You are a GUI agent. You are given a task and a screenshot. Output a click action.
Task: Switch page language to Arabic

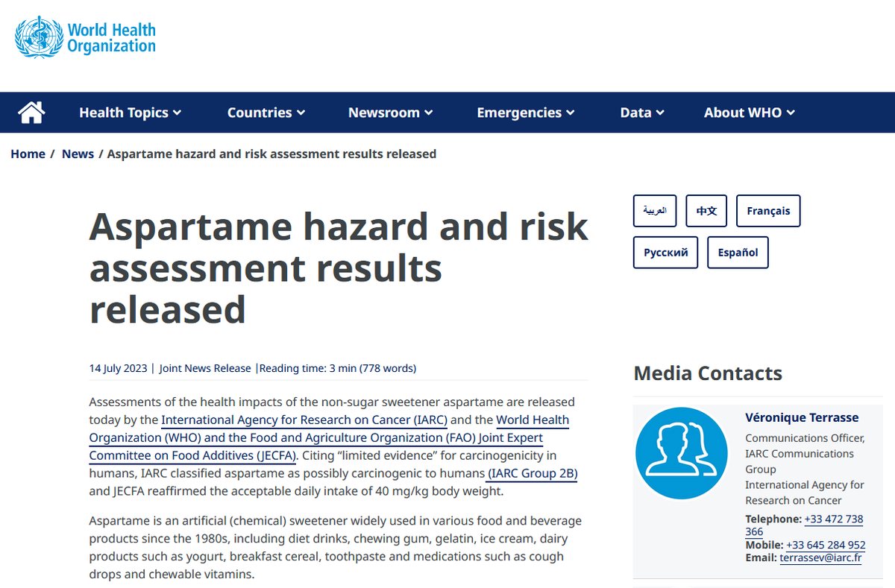click(x=655, y=211)
